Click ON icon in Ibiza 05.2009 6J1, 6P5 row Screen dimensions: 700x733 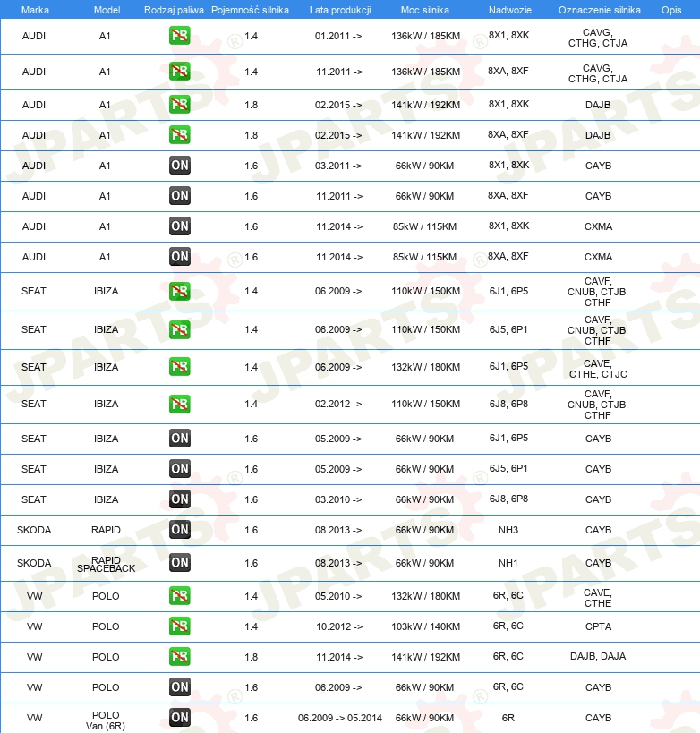[x=180, y=438]
